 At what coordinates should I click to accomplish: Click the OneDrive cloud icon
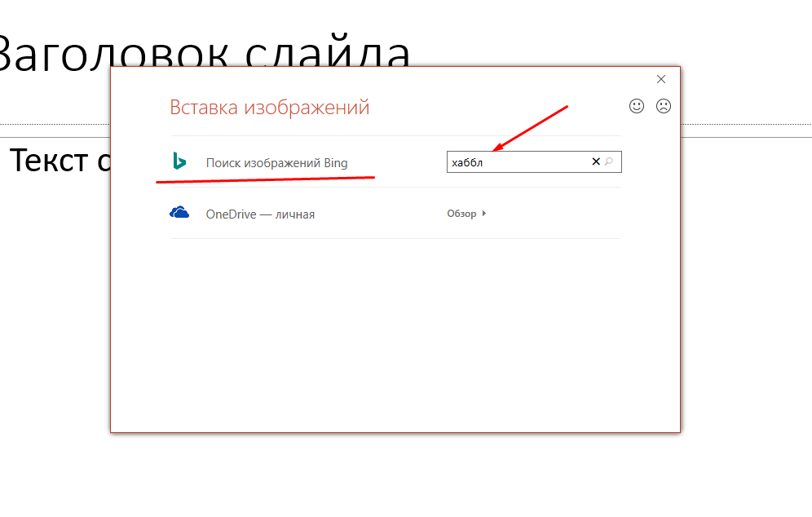[x=179, y=212]
